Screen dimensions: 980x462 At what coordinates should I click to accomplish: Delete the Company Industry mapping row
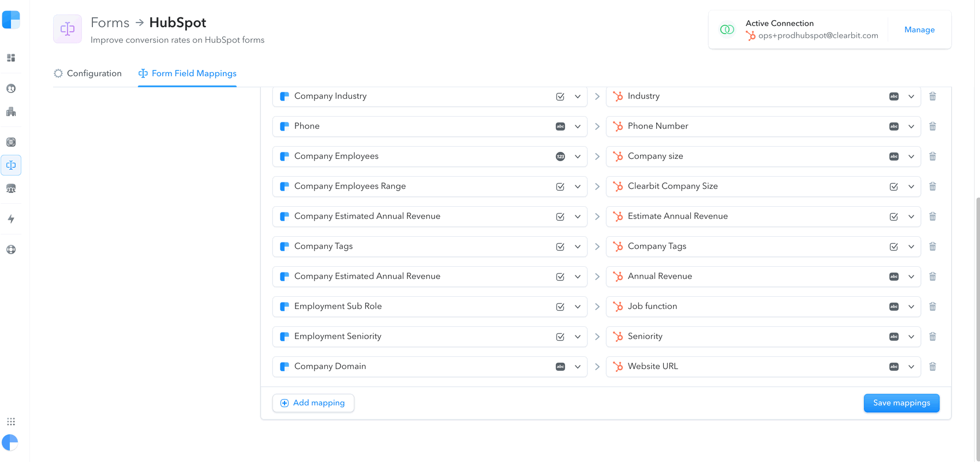[x=933, y=96]
